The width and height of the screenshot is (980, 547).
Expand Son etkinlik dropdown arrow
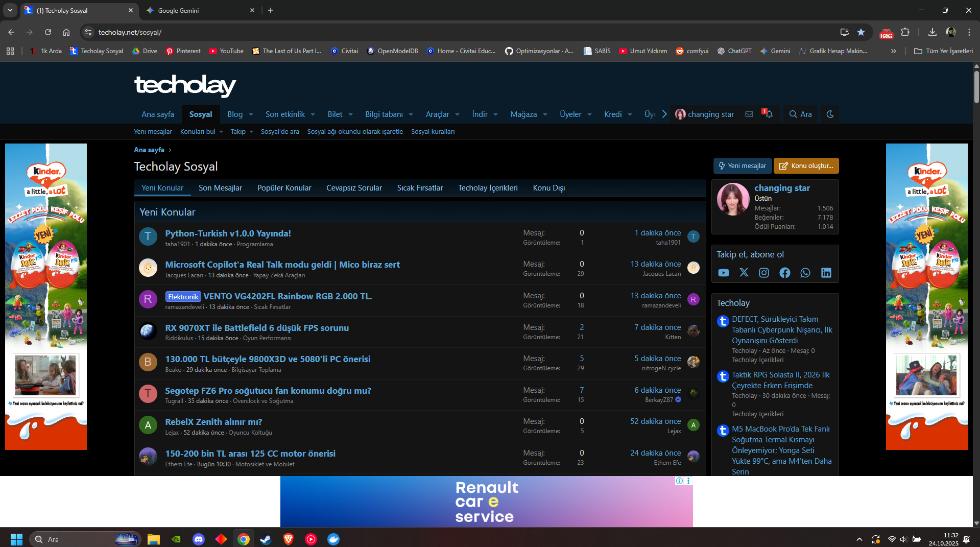point(313,114)
